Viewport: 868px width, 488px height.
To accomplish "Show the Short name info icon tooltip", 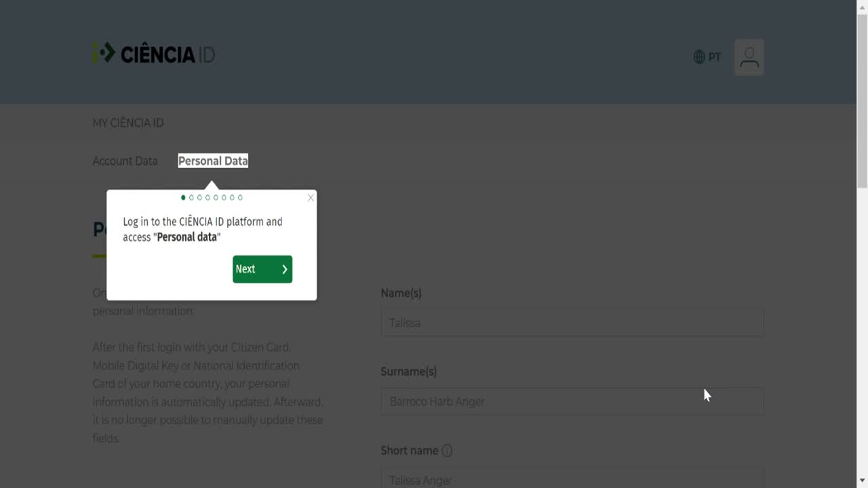I will point(447,451).
